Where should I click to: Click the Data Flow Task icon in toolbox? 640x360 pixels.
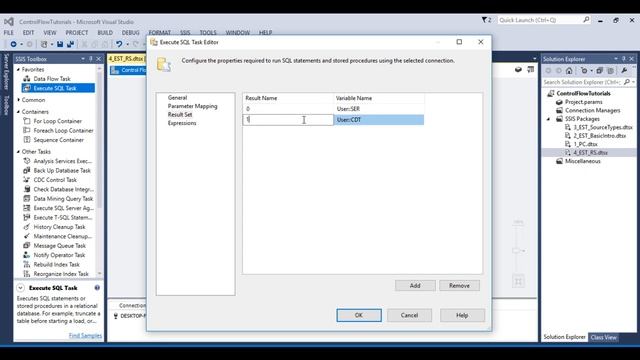click(x=27, y=78)
